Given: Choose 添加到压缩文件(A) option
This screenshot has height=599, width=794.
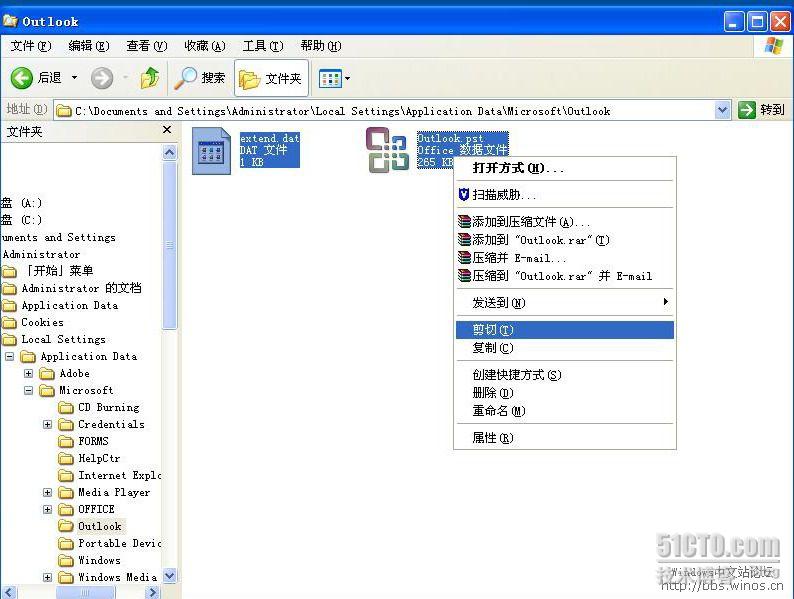Looking at the screenshot, I should coord(565,222).
